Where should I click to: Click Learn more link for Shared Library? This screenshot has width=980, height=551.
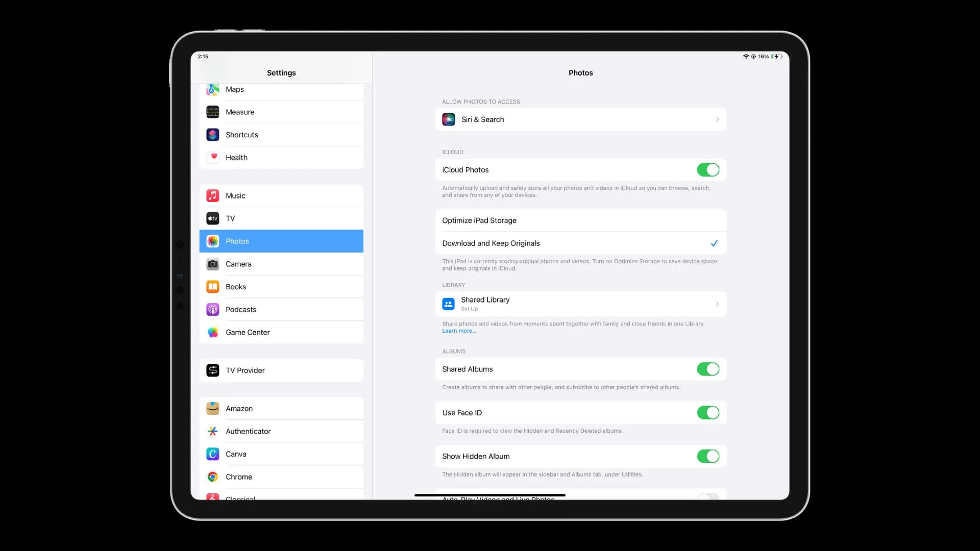coord(458,330)
